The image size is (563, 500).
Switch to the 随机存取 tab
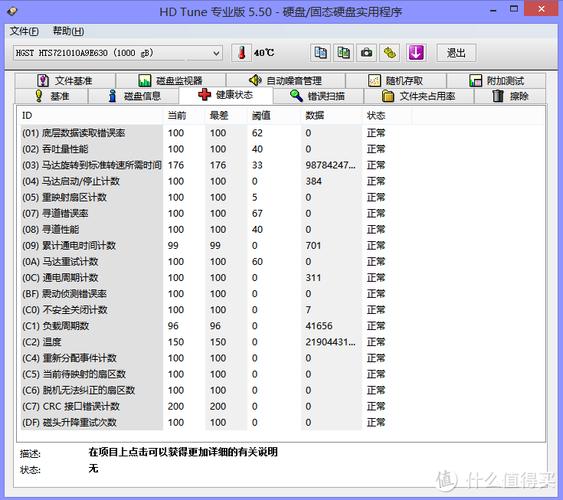coord(396,80)
